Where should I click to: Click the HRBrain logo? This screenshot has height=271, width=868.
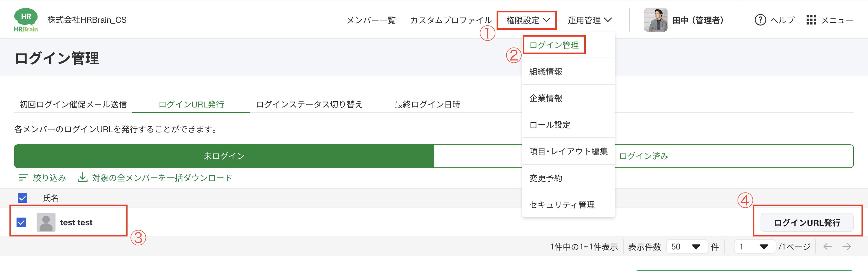pyautogui.click(x=26, y=19)
